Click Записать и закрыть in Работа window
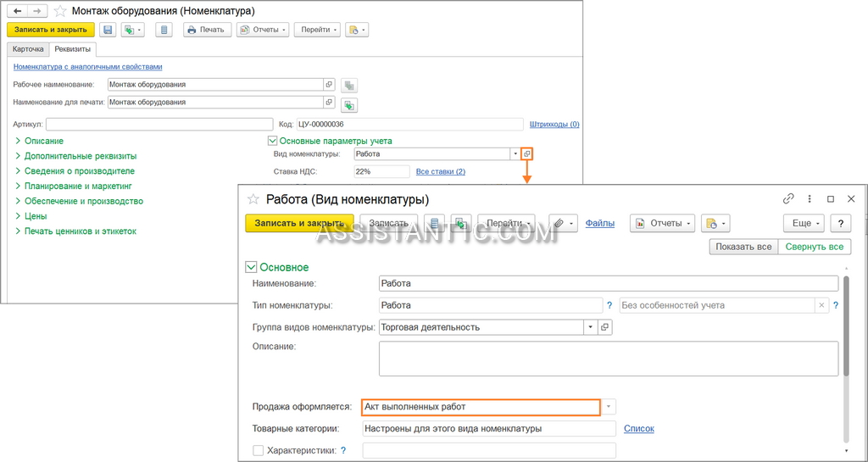The image size is (868, 462). click(x=299, y=223)
